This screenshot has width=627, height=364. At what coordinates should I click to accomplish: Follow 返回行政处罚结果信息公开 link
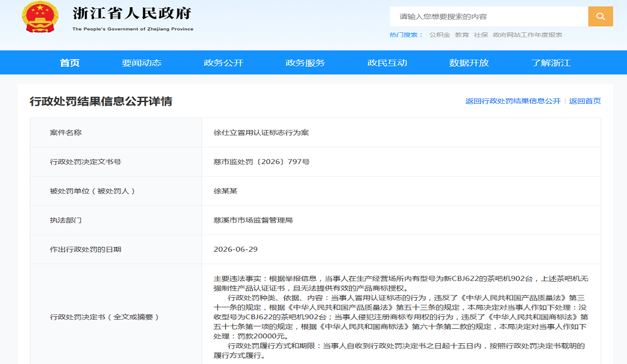point(513,101)
